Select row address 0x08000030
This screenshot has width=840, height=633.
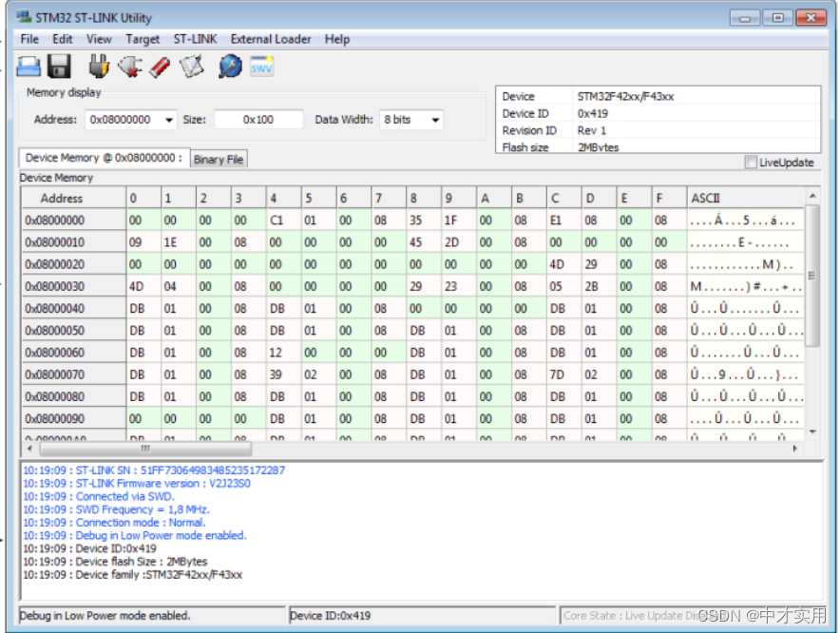[x=73, y=286]
